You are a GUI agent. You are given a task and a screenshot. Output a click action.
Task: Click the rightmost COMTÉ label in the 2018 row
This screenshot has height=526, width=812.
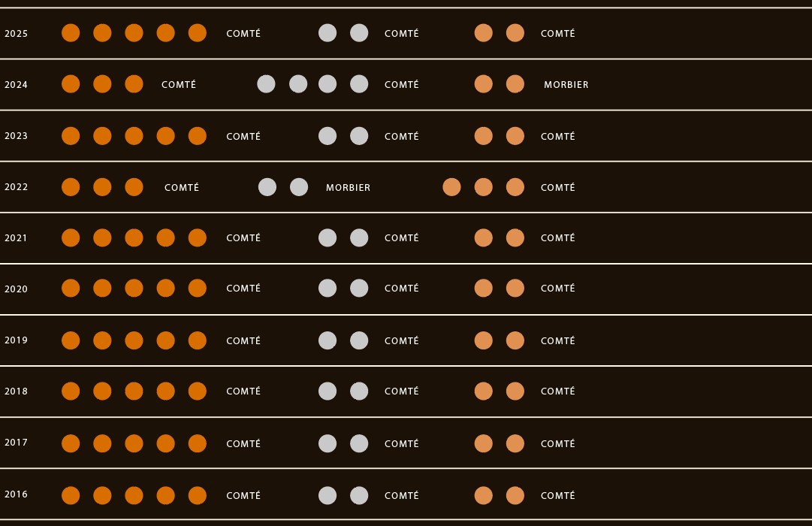[x=557, y=391]
